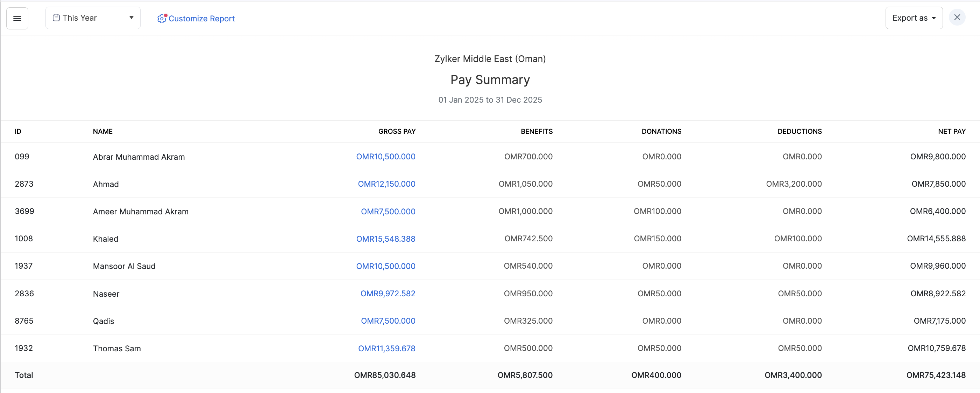This screenshot has width=980, height=393.
Task: Click Ameer Muhammad Akram gross pay link
Action: pos(388,211)
